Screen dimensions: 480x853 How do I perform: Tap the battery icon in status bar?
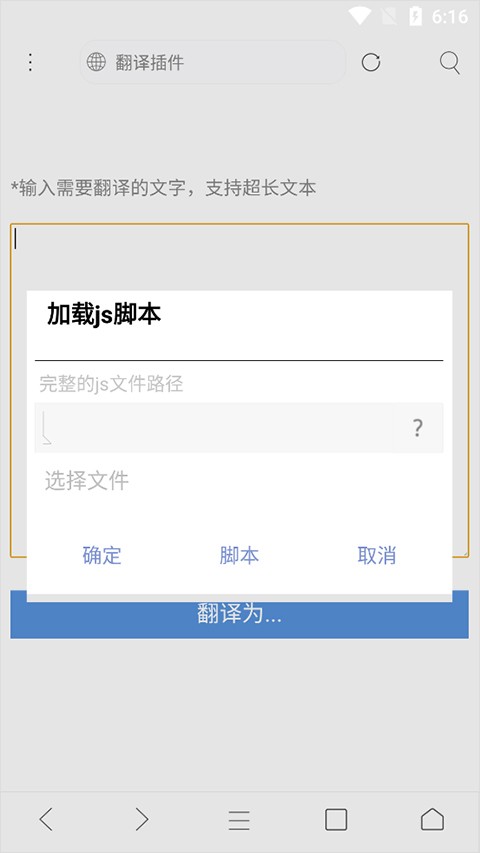pyautogui.click(x=416, y=16)
